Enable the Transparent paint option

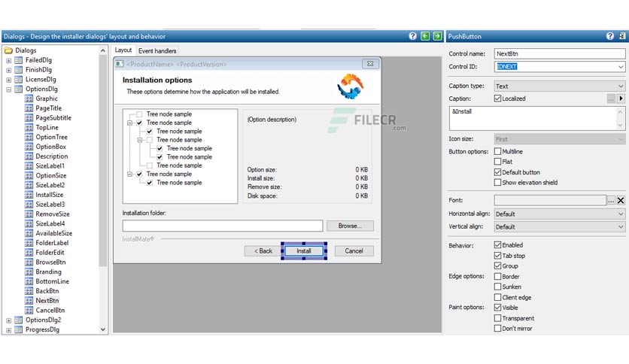click(497, 318)
